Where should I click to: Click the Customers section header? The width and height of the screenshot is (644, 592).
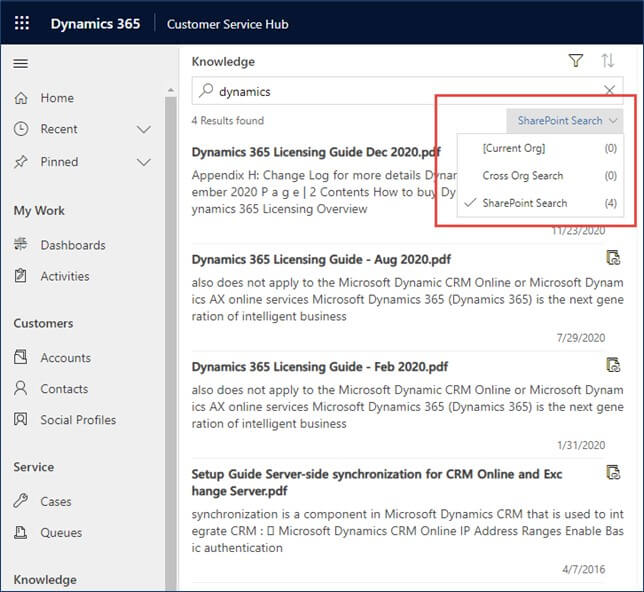point(43,323)
